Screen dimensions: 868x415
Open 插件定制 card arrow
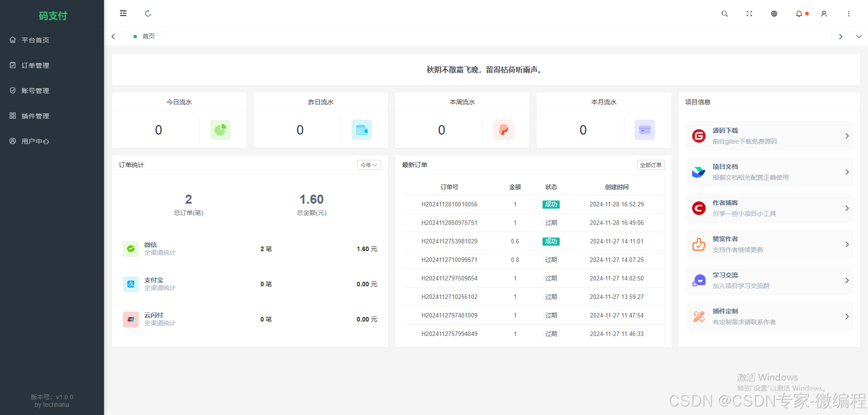[847, 317]
